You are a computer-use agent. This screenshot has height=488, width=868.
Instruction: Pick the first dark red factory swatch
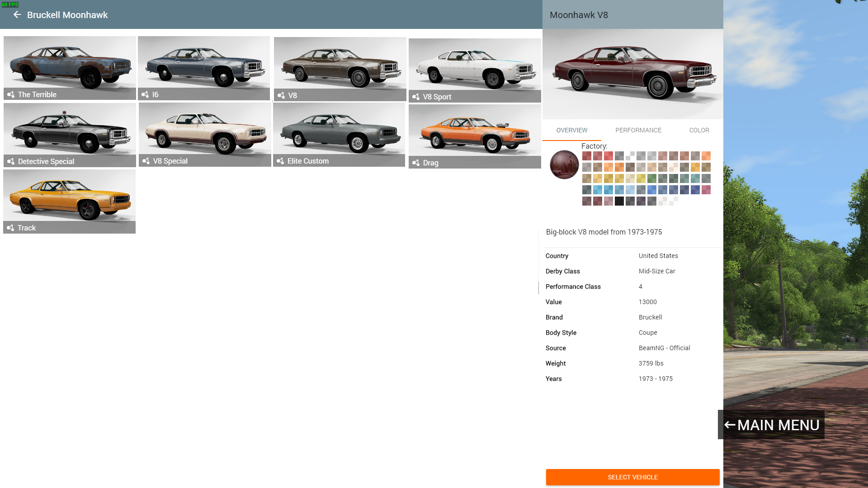(x=587, y=156)
